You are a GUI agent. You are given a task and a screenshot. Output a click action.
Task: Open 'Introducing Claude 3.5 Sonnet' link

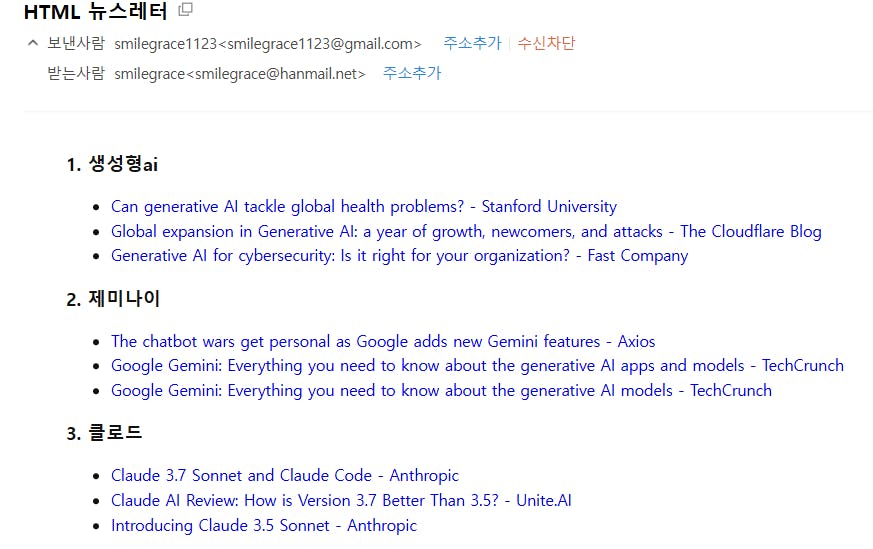click(264, 526)
